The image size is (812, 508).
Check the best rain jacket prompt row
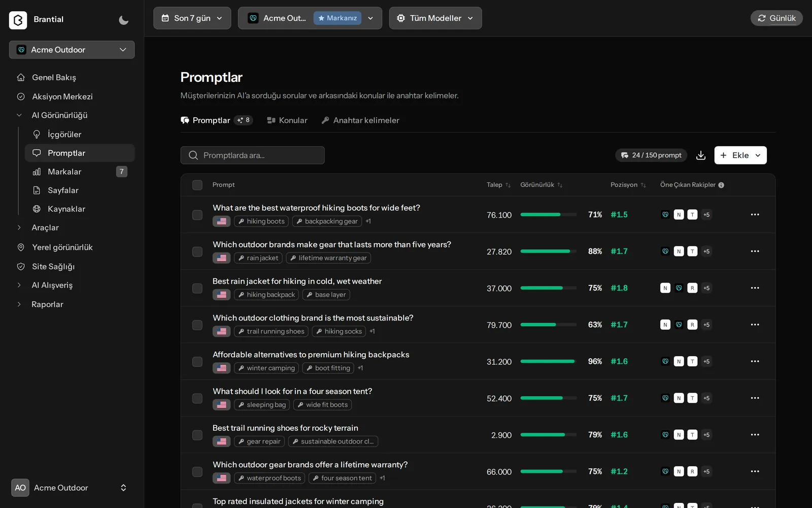point(197,288)
